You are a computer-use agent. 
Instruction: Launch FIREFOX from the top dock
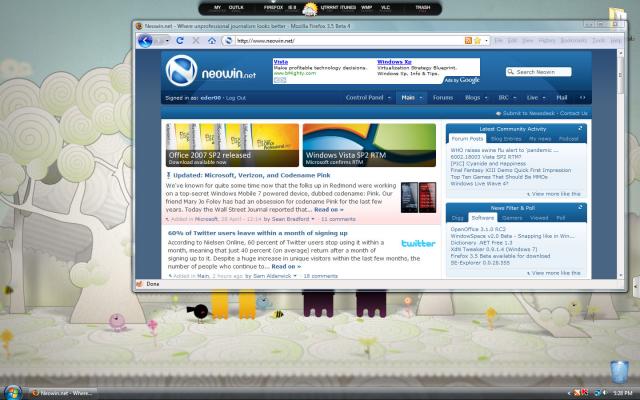click(x=273, y=7)
